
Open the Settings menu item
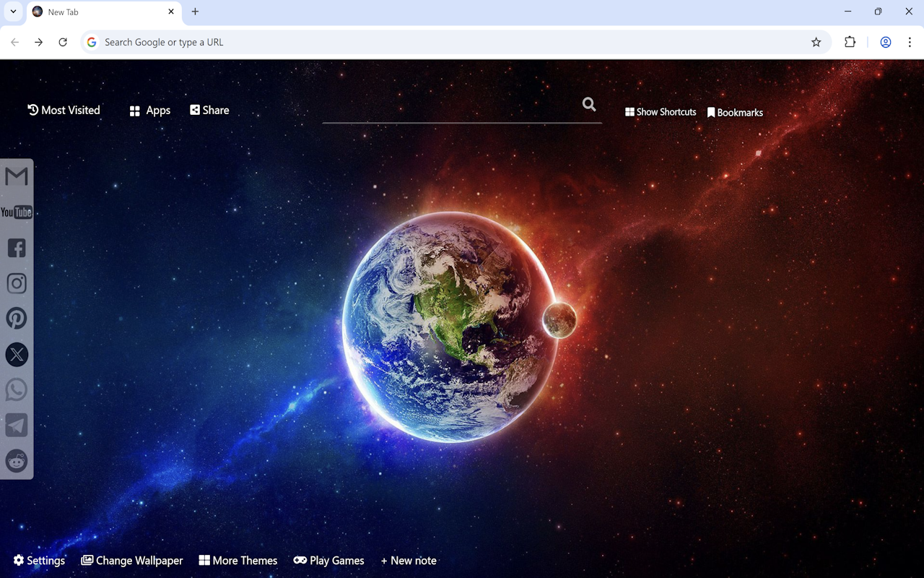pos(38,560)
